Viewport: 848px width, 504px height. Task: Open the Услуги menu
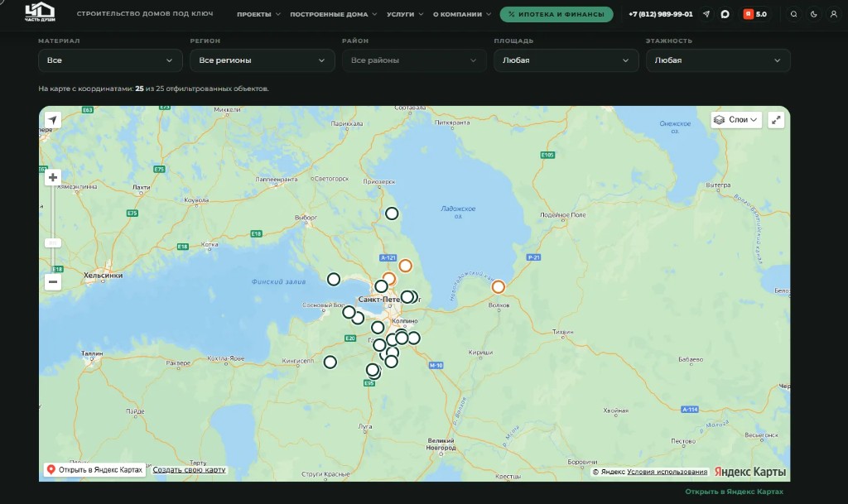click(404, 14)
